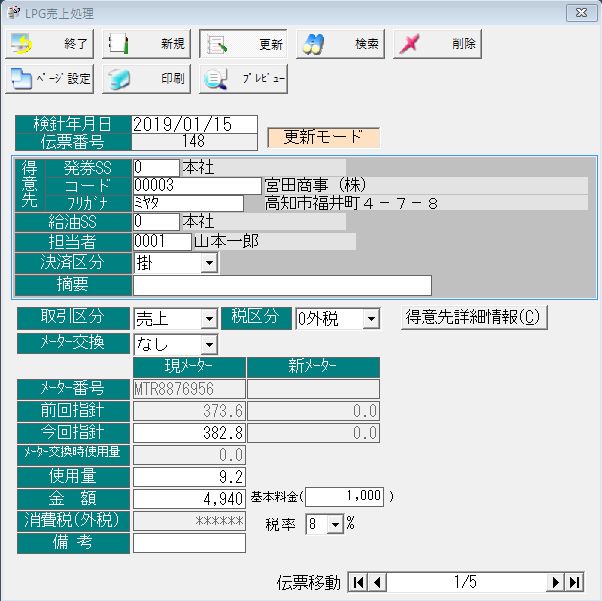Open the メーター交換 dropdown showing なし
The image size is (602, 601).
tap(208, 344)
